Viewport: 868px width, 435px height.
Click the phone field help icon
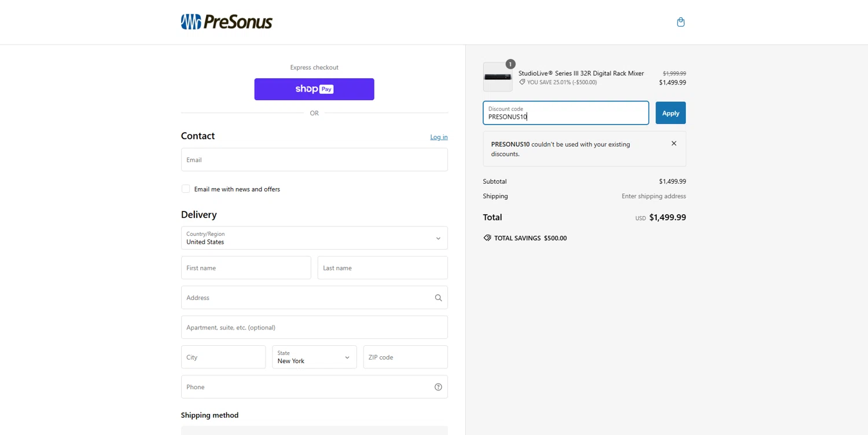tap(438, 387)
